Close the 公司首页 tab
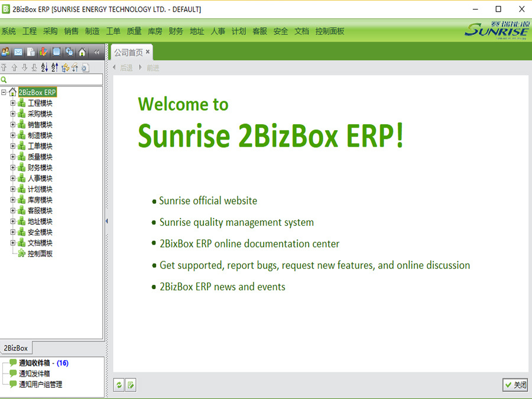 pos(148,52)
